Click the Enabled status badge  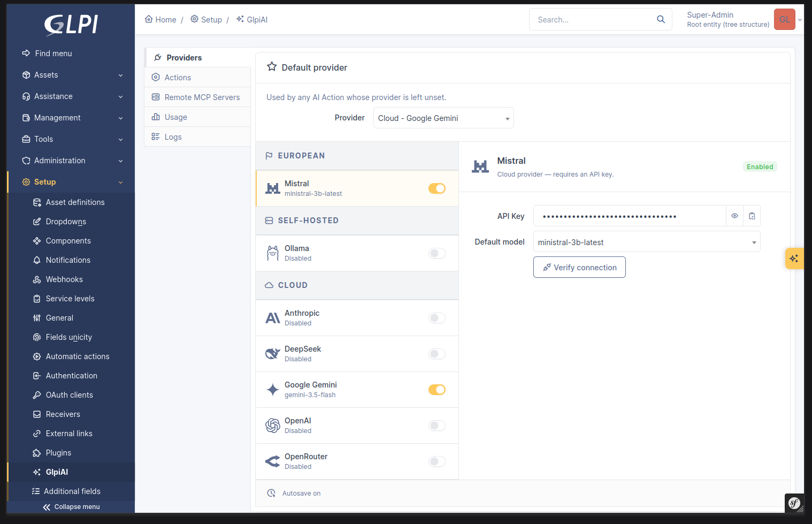(760, 166)
